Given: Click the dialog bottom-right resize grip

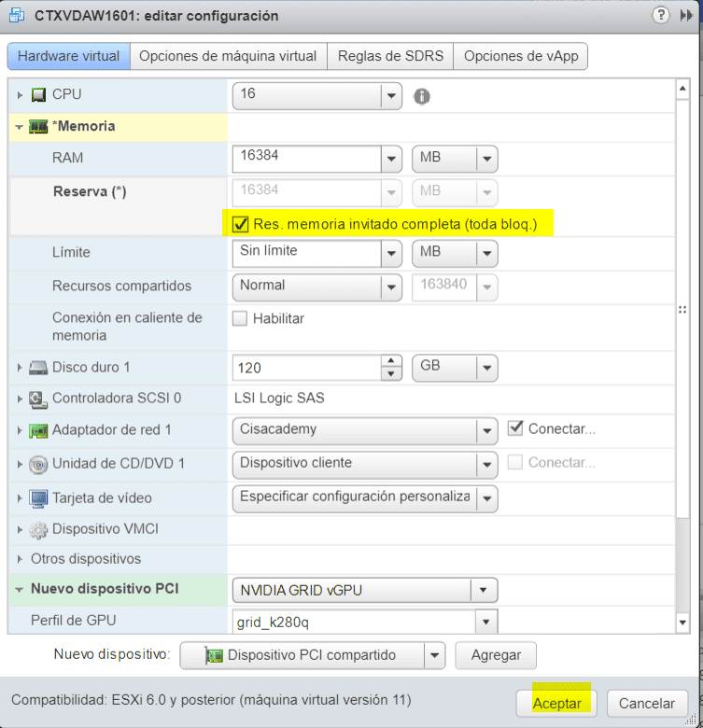Looking at the screenshot, I should click(693, 720).
